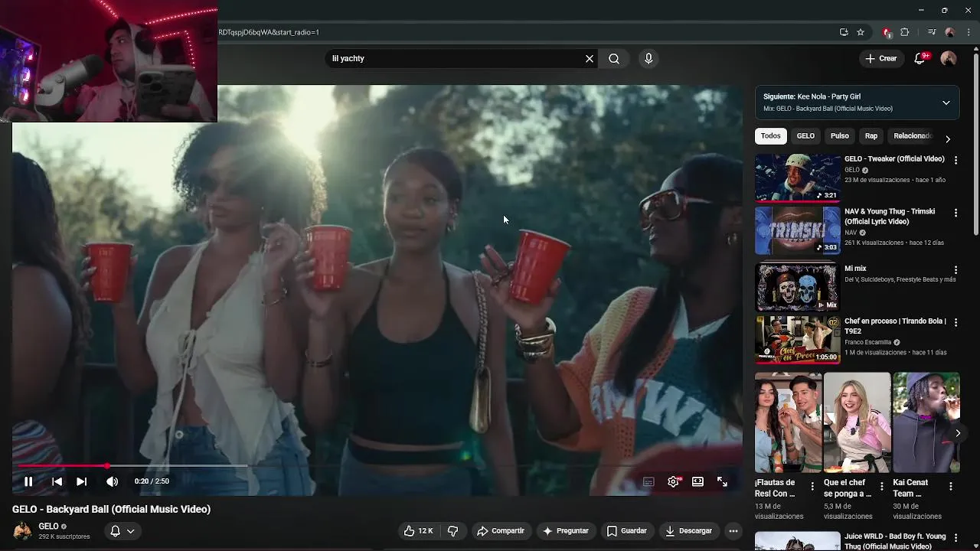
Task: Go to the previous video in the player
Action: click(x=57, y=481)
